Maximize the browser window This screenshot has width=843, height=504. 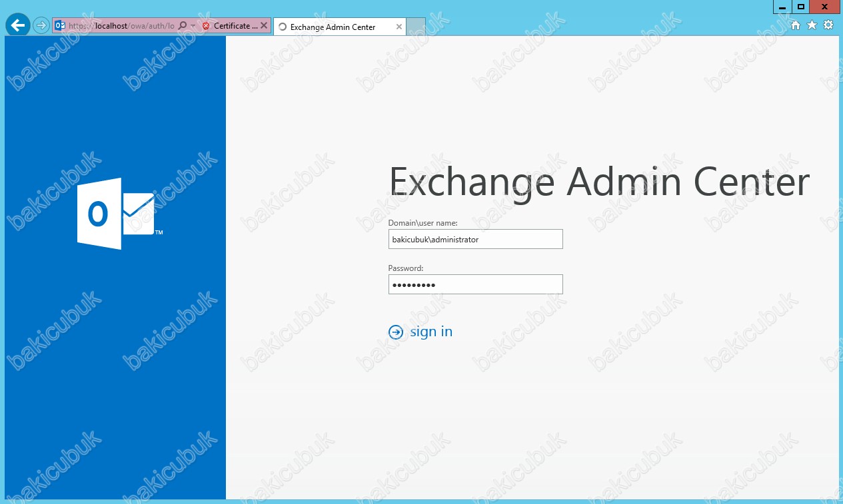(801, 7)
